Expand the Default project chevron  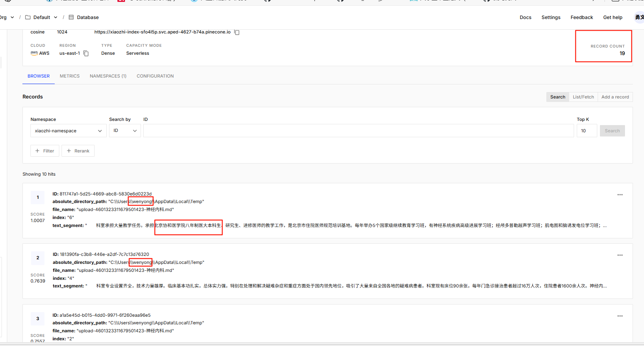pyautogui.click(x=55, y=17)
